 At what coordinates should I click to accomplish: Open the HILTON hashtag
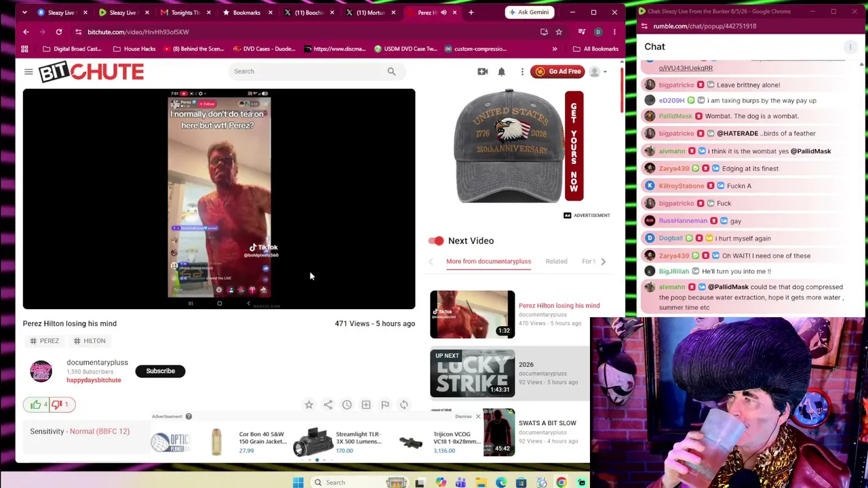pos(89,341)
